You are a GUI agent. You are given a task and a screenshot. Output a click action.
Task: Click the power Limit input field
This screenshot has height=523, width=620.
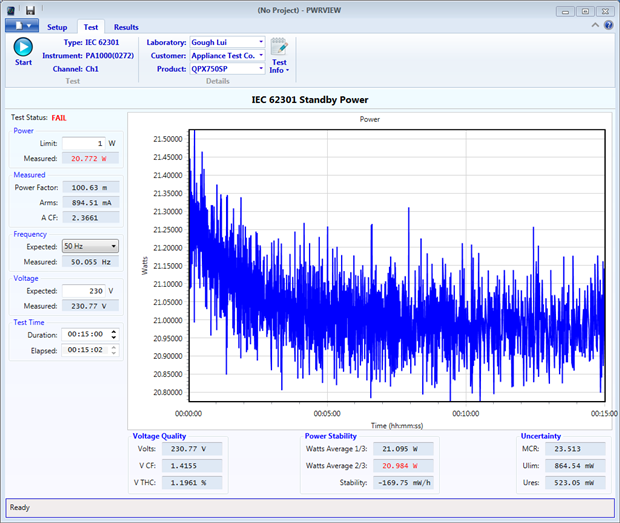[83, 143]
